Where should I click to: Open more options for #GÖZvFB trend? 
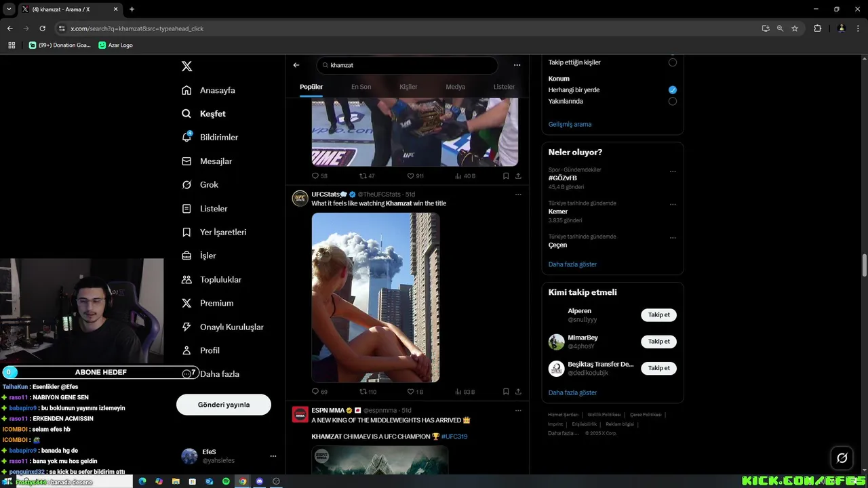pyautogui.click(x=673, y=171)
